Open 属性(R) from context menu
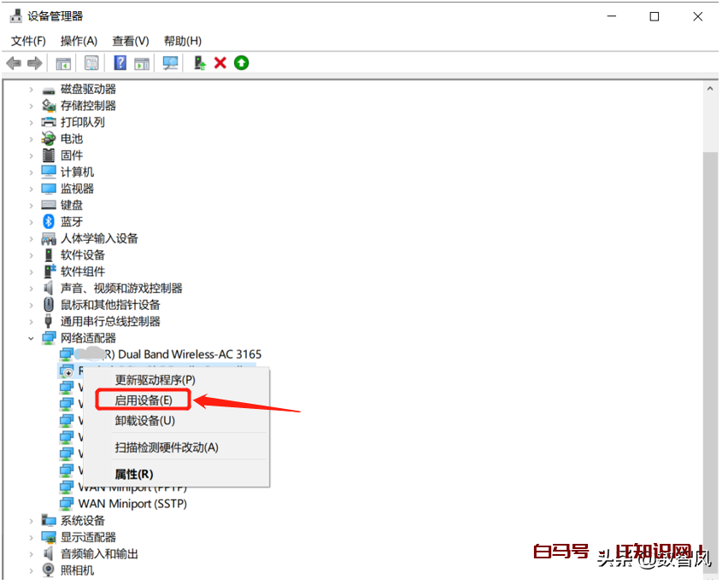Screen dimensions: 728x584 pyautogui.click(x=134, y=474)
